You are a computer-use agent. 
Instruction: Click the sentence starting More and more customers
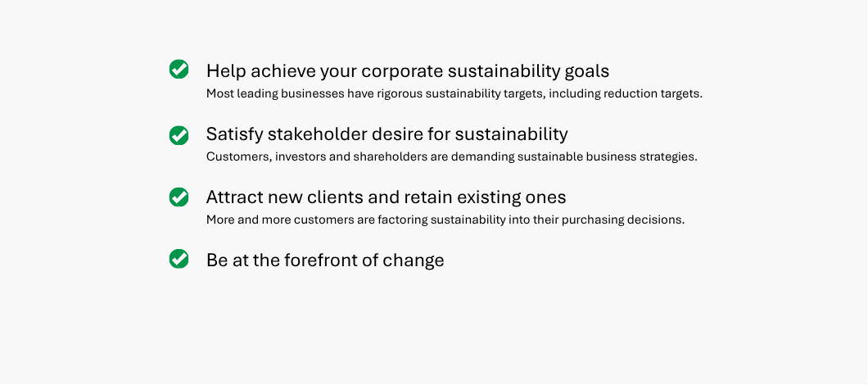[445, 220]
